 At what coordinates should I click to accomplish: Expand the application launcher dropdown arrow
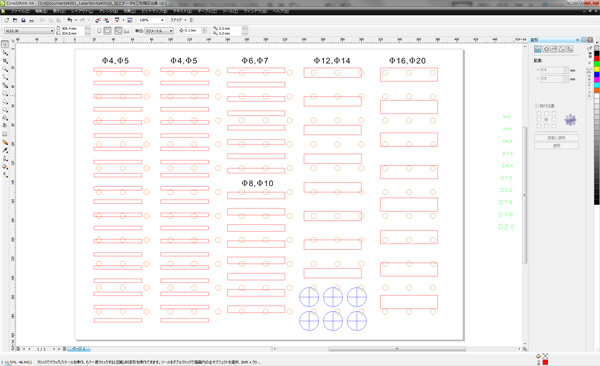[123, 20]
